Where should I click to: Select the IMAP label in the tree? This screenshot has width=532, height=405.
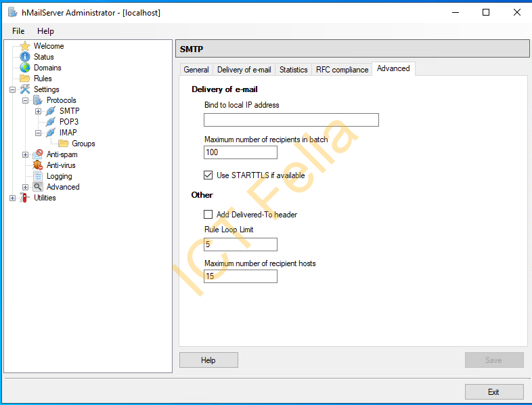(68, 132)
